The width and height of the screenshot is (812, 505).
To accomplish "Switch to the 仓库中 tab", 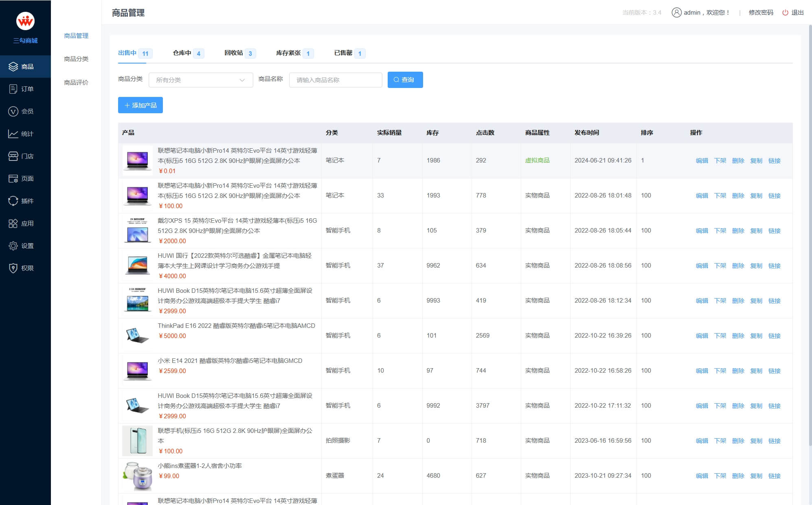I will 182,53.
